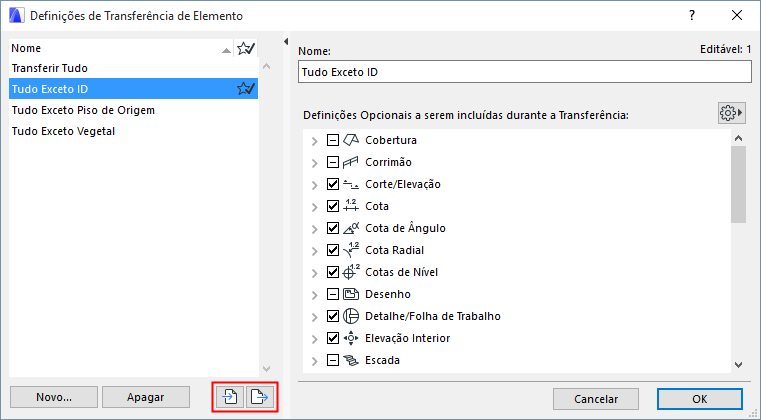Toggle the Cota Radial checkbox
Viewport: 761px width, 420px height.
click(x=334, y=250)
